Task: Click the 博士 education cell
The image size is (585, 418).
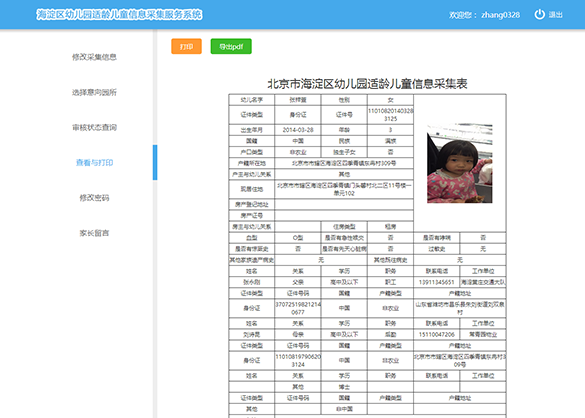Action: [x=344, y=387]
